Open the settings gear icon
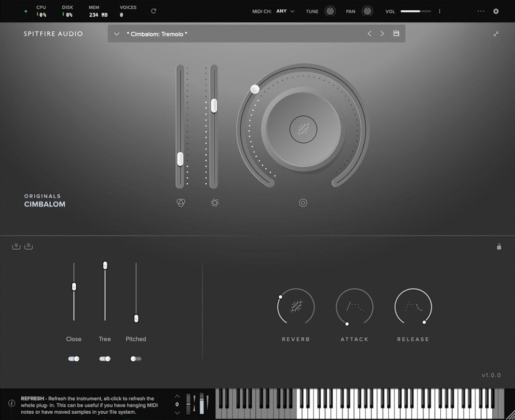This screenshot has height=420, width=515. tap(496, 11)
